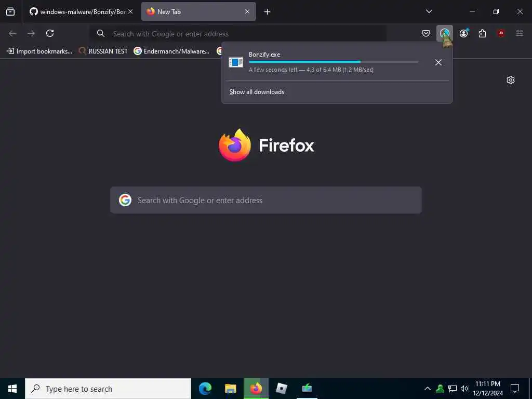
Task: Open the Firefox application hamburger menu
Action: click(520, 33)
